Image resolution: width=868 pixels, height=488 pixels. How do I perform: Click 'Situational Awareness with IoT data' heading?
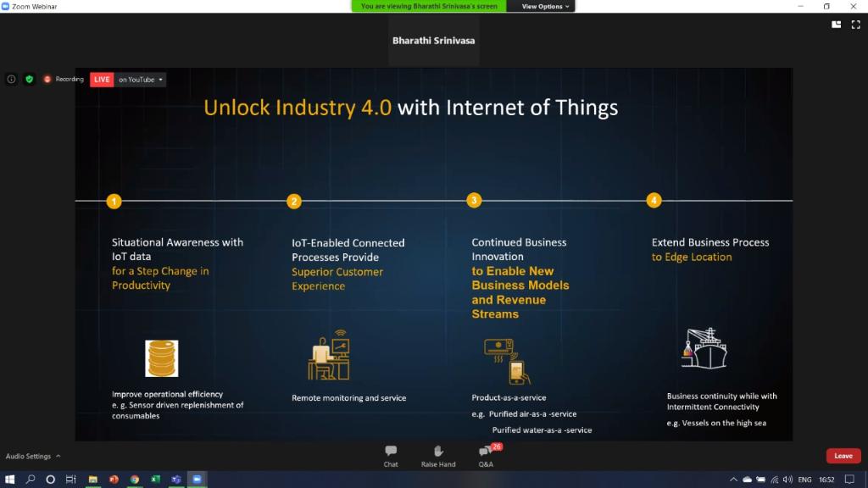click(x=177, y=249)
